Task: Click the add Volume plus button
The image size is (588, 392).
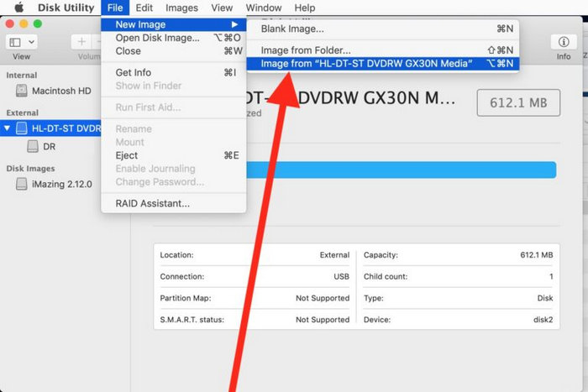Action: 81,42
